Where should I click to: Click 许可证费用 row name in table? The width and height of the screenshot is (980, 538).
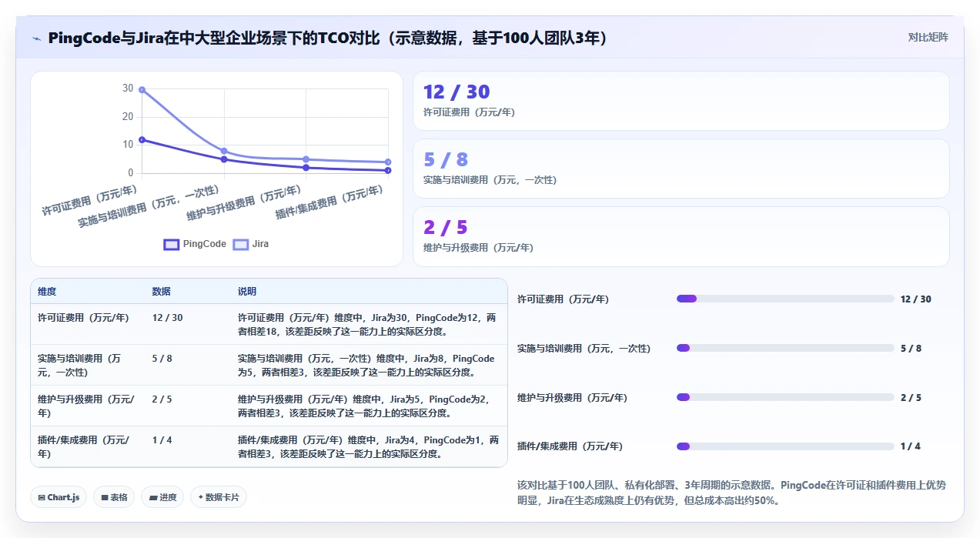click(x=83, y=317)
